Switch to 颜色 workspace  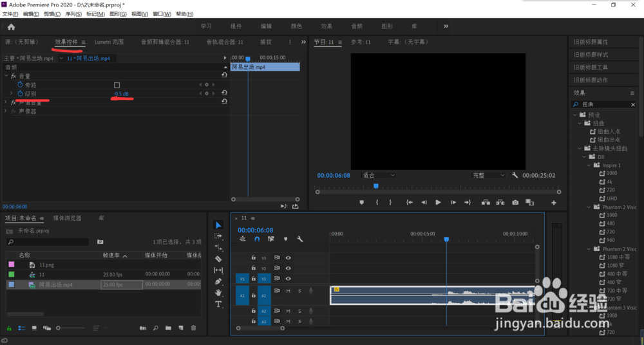point(296,26)
